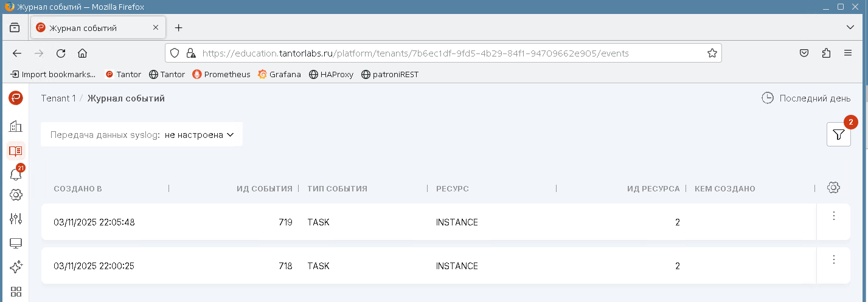868x302 pixels.
Task: Open the Grafana bookmark
Action: (x=279, y=75)
